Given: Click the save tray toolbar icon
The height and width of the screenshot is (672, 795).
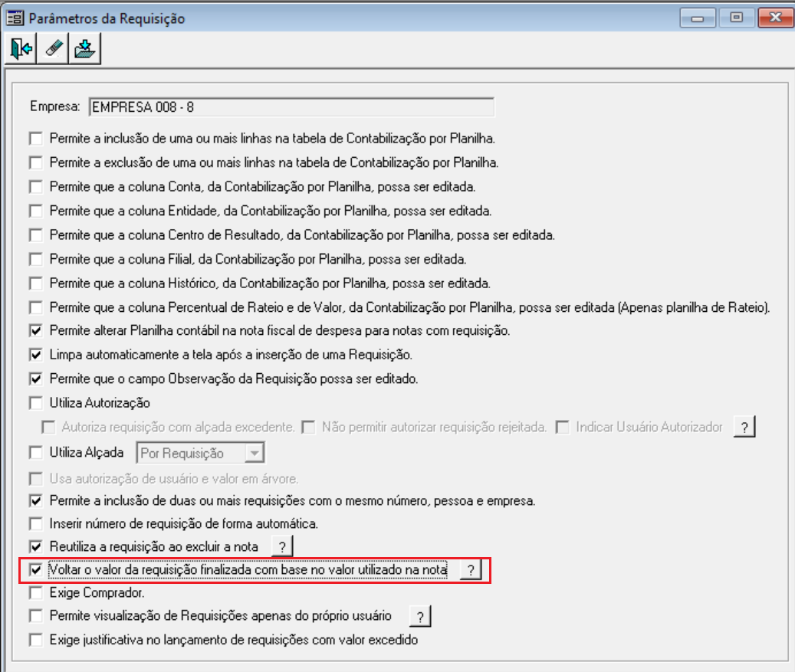Looking at the screenshot, I should tap(84, 48).
